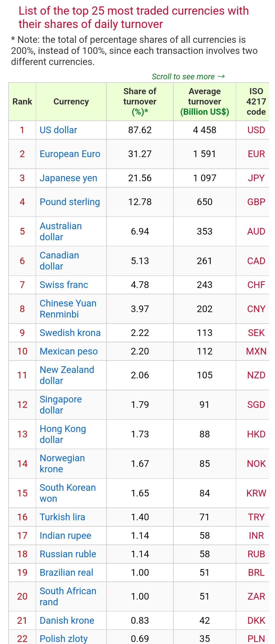Open the Singapore dollar link
Image resolution: width=275 pixels, height=644 pixels.
61,405
